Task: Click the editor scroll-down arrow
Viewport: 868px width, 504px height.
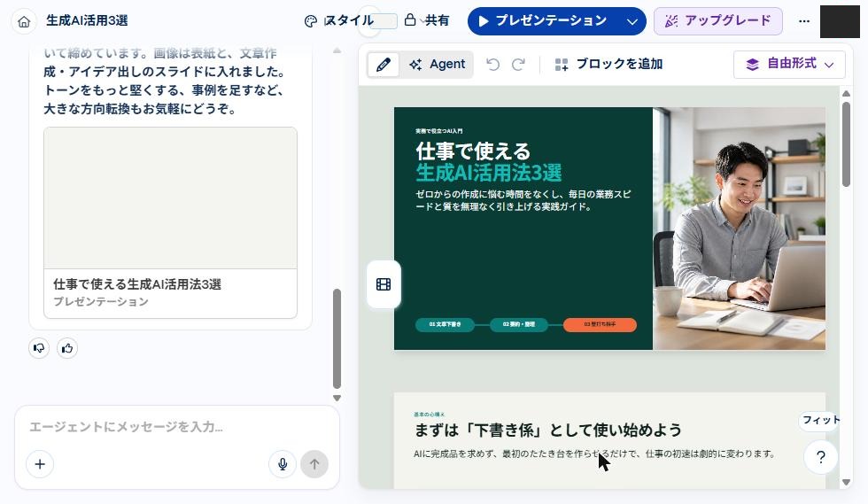Action: pos(846,483)
